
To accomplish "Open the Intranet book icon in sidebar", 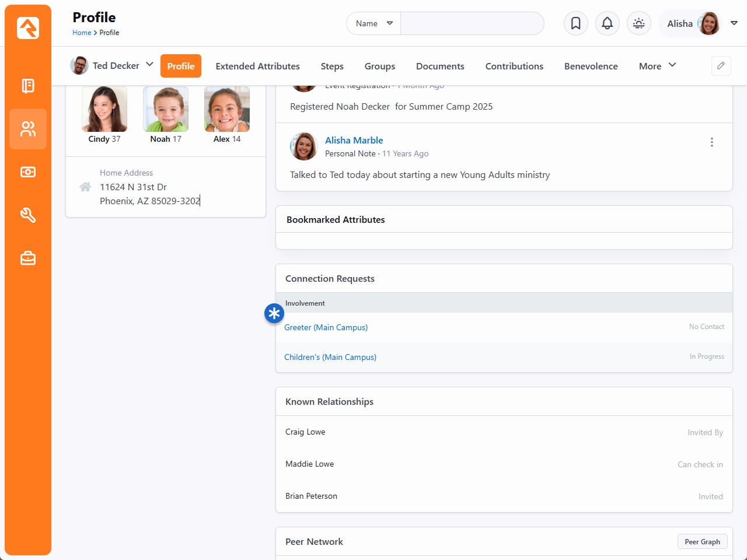I will pos(28,86).
